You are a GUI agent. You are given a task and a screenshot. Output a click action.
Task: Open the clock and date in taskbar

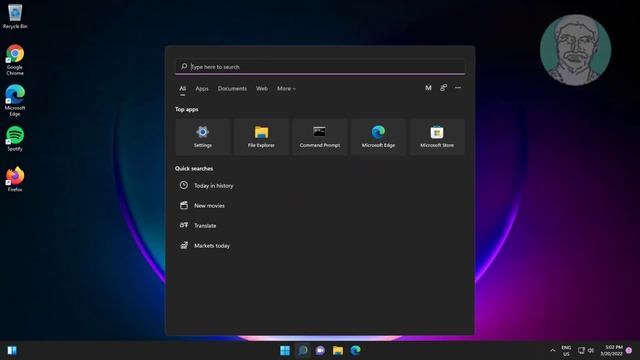click(611, 351)
